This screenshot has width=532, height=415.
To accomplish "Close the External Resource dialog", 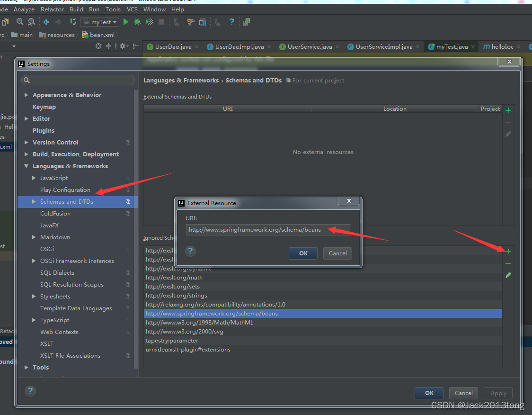I will pyautogui.click(x=349, y=201).
